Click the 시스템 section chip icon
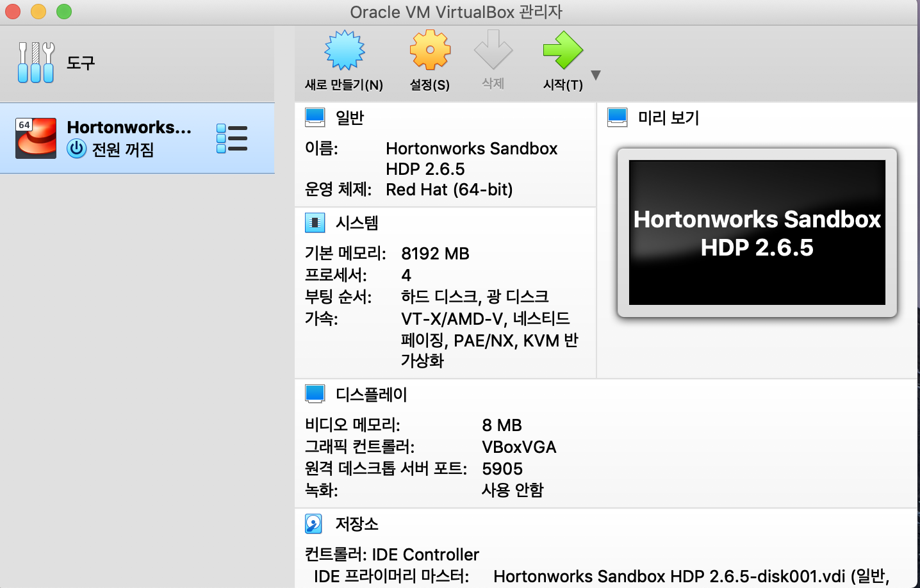Image resolution: width=920 pixels, height=588 pixels. tap(315, 222)
